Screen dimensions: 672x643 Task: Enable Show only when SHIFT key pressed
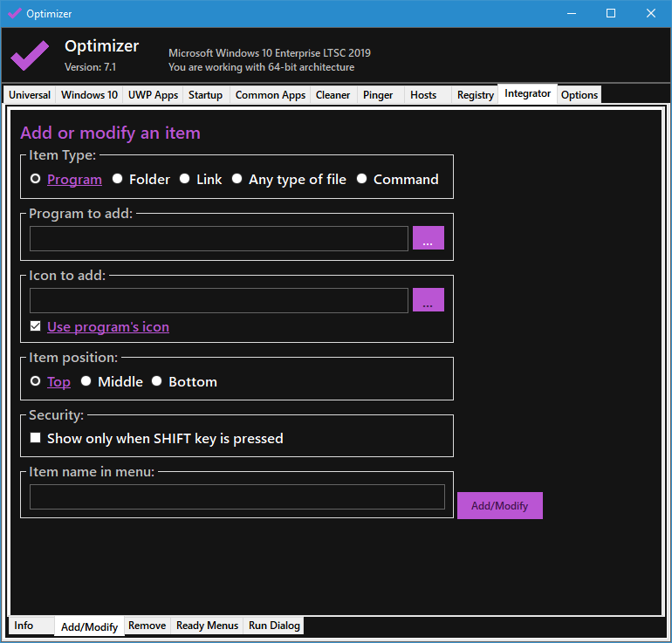36,438
